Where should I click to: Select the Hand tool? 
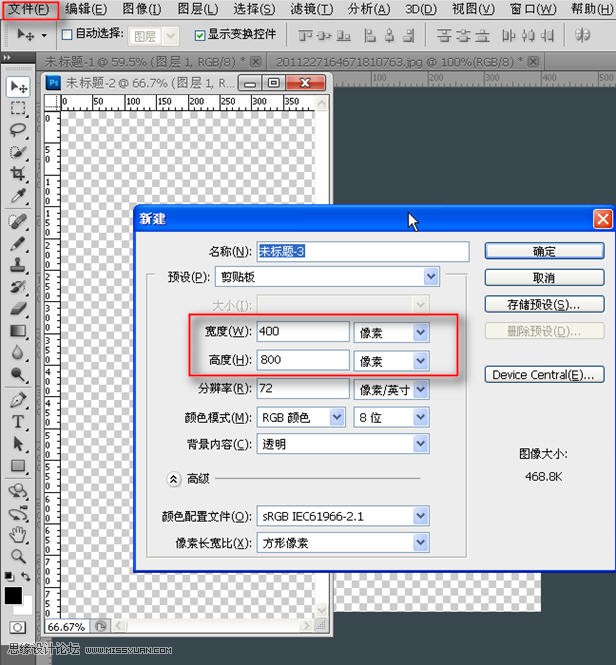point(18,535)
